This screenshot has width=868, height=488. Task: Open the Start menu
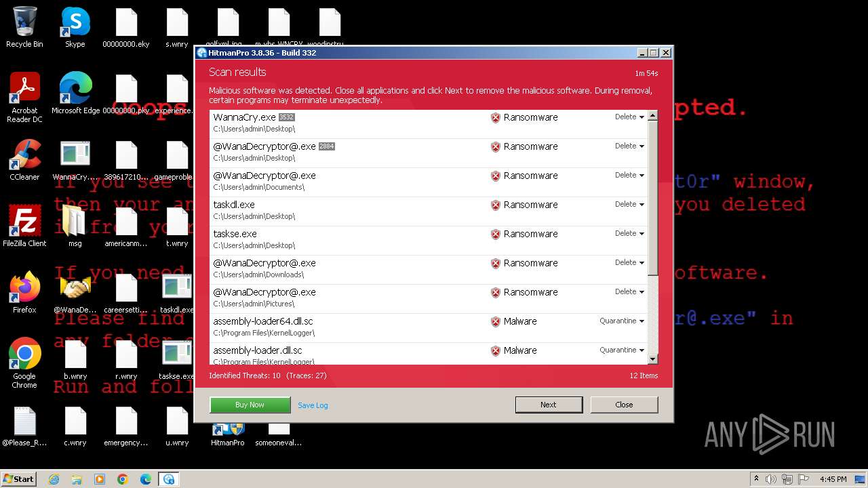[x=19, y=479]
